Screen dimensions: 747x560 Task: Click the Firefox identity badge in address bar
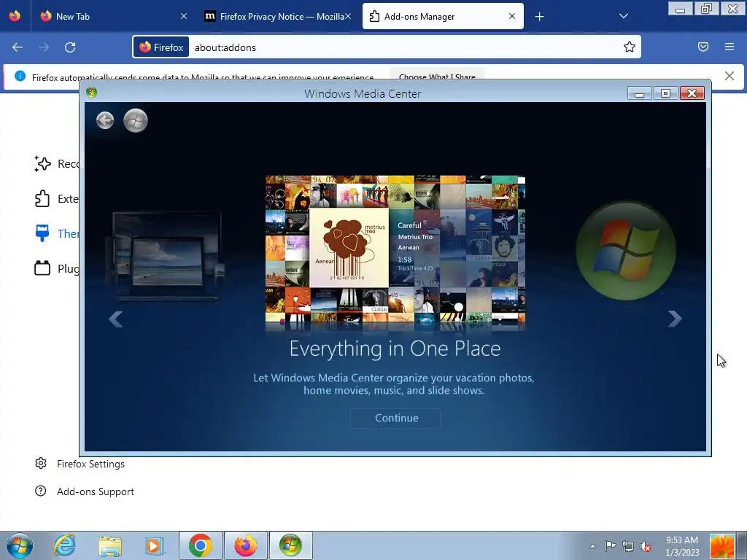pos(161,47)
